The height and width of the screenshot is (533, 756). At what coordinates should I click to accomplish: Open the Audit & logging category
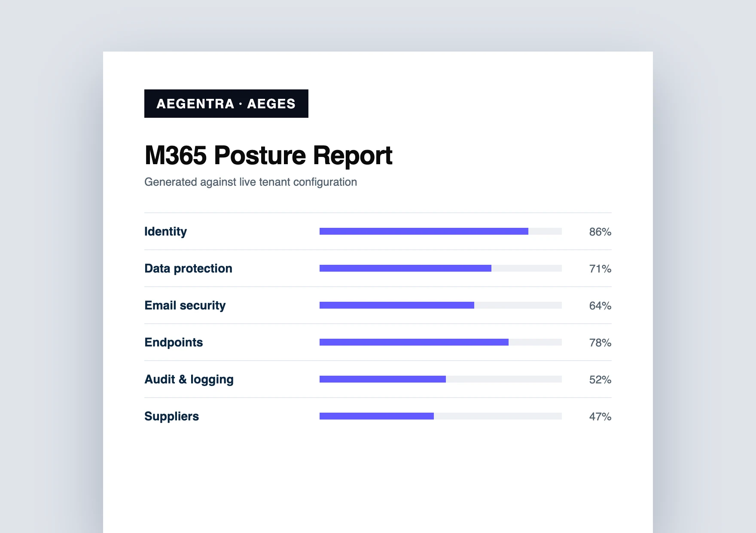pos(378,379)
